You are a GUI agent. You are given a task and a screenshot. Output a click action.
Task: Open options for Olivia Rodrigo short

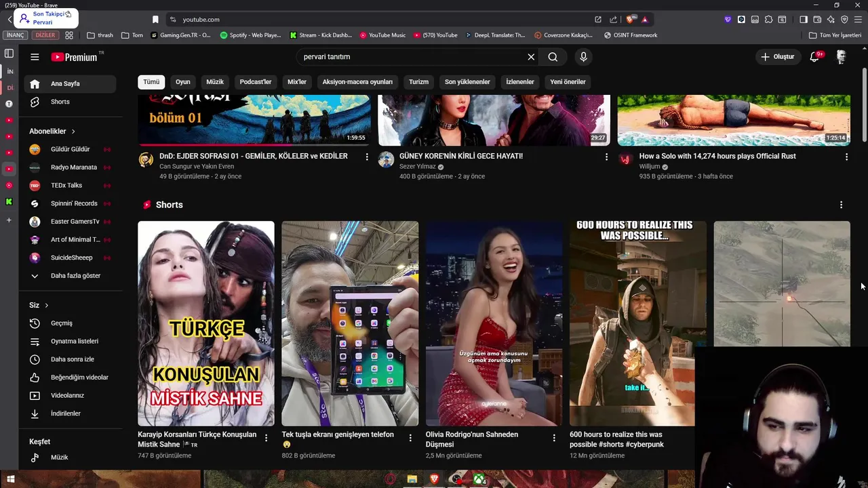click(554, 438)
